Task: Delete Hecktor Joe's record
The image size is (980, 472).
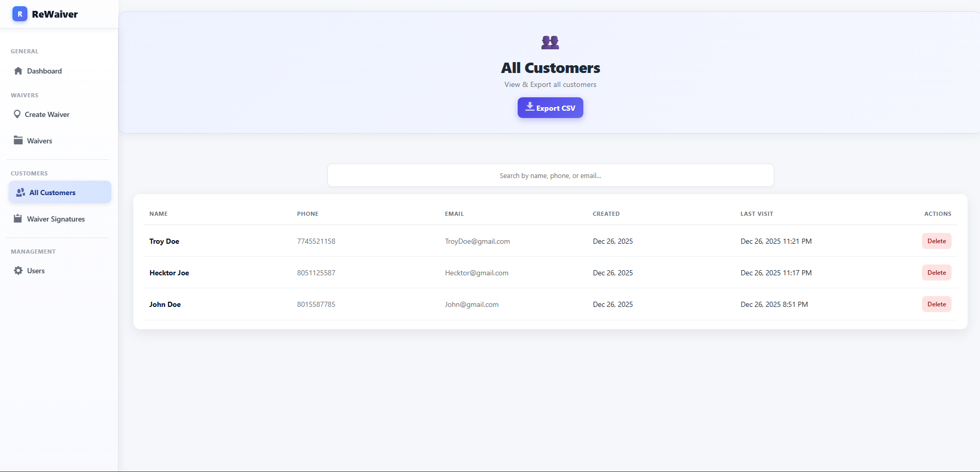Action: pyautogui.click(x=936, y=272)
